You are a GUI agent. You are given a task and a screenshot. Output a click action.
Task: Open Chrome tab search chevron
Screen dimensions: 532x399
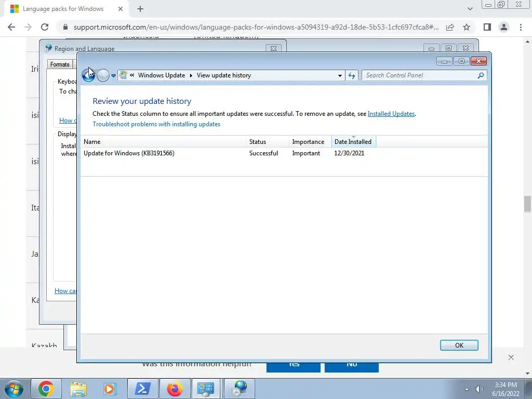click(x=470, y=9)
